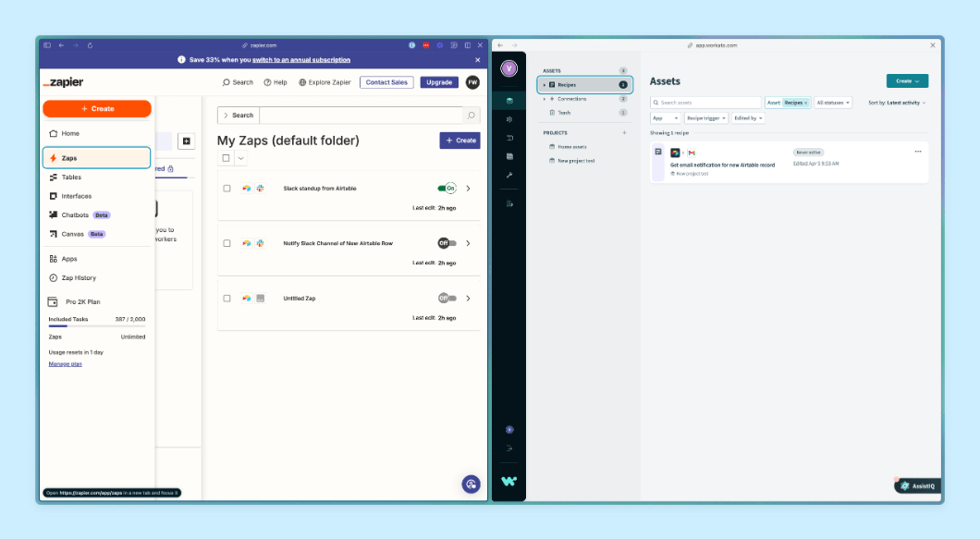Click the Apps grid icon in Zapier sidebar
This screenshot has height=539, width=980.
pyautogui.click(x=53, y=259)
